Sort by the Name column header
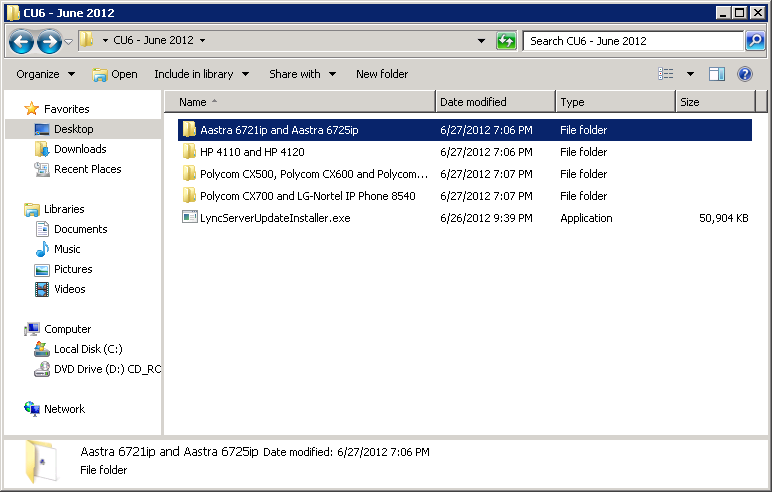772x492 pixels. [299, 102]
